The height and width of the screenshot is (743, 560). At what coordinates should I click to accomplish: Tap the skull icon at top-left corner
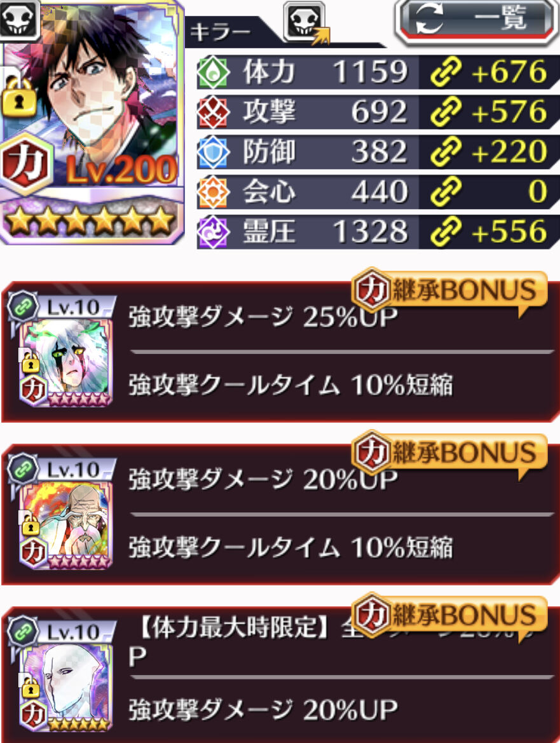19,20
